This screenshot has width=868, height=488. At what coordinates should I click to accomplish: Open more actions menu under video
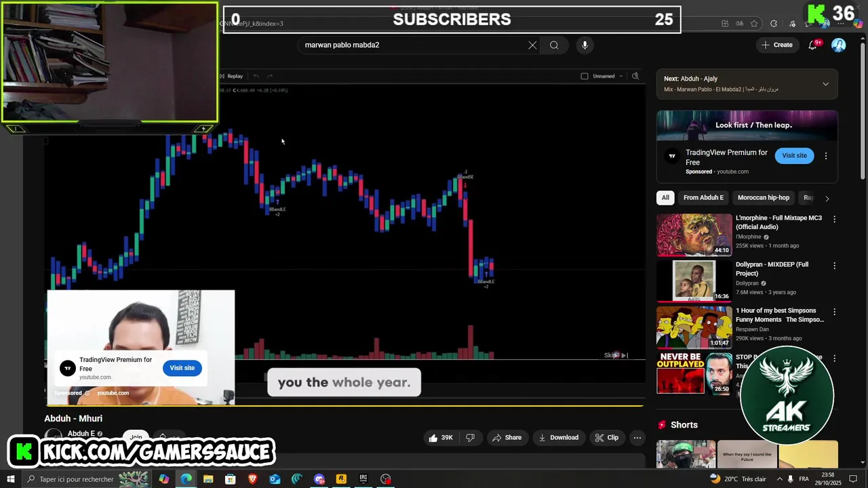(637, 438)
